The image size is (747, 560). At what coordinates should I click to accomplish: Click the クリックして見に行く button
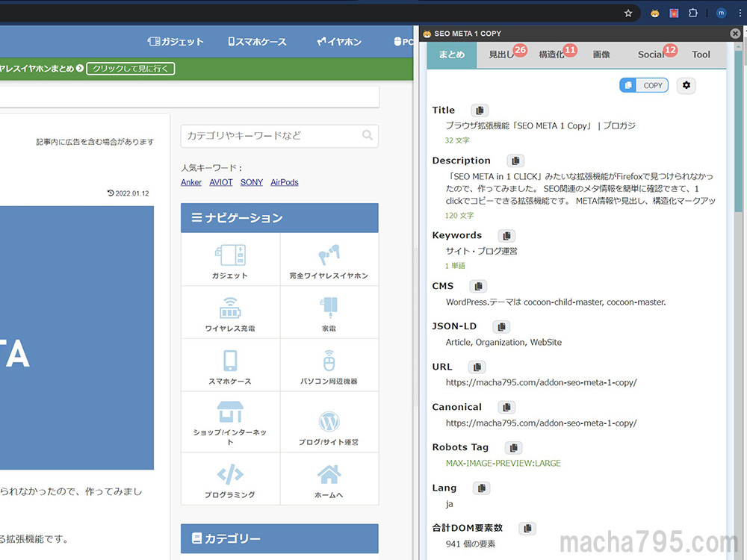[131, 69]
